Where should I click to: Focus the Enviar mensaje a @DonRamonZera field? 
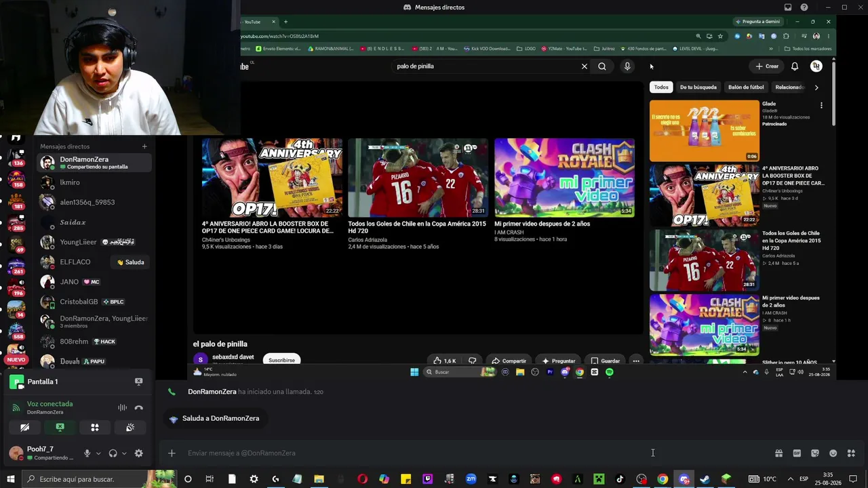click(475, 453)
